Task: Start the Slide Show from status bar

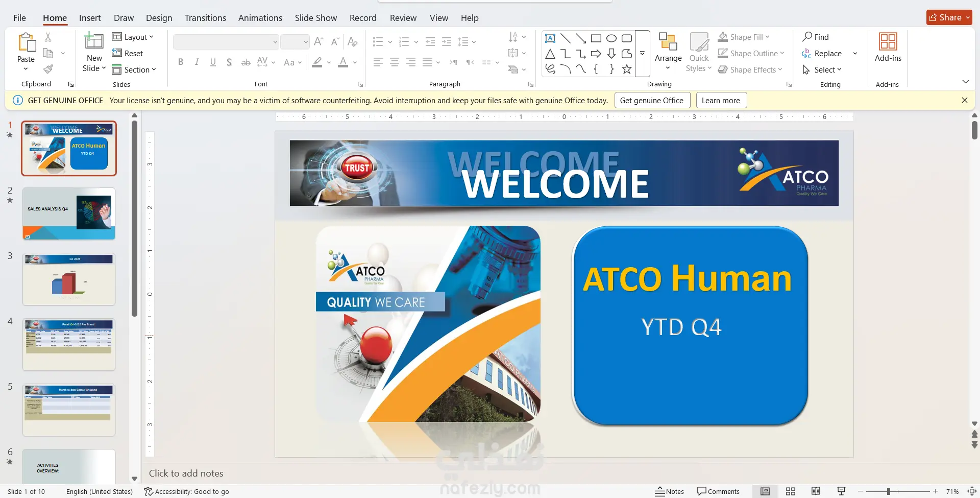Action: point(841,491)
